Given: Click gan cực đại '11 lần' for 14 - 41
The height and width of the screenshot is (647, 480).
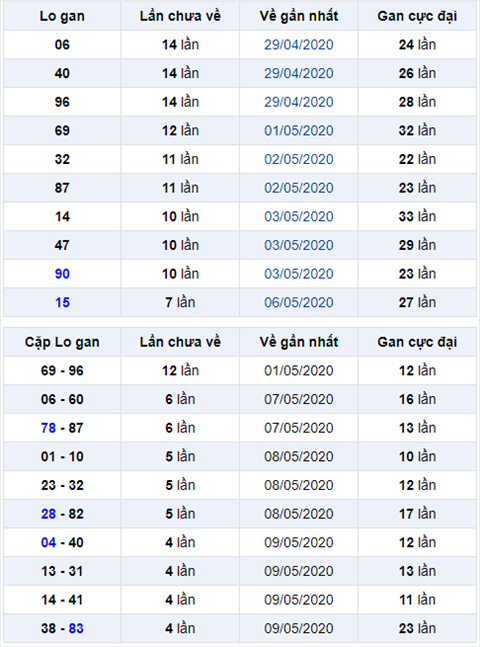Looking at the screenshot, I should [417, 600].
